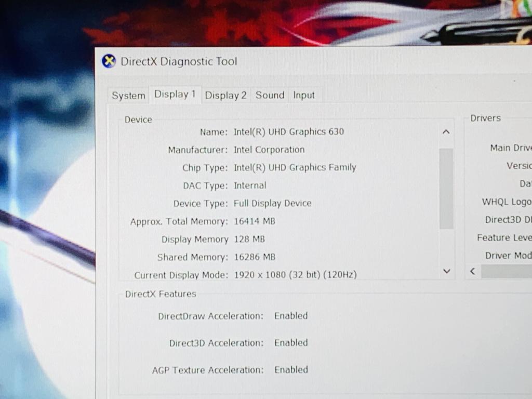This screenshot has height=399, width=532.
Task: Open the Input tab
Action: click(304, 96)
